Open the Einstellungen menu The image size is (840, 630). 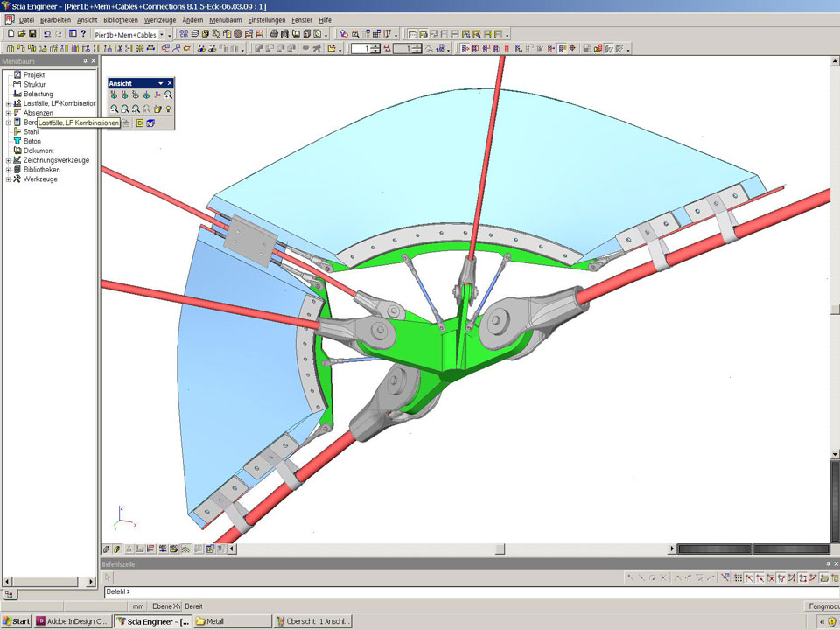265,19
